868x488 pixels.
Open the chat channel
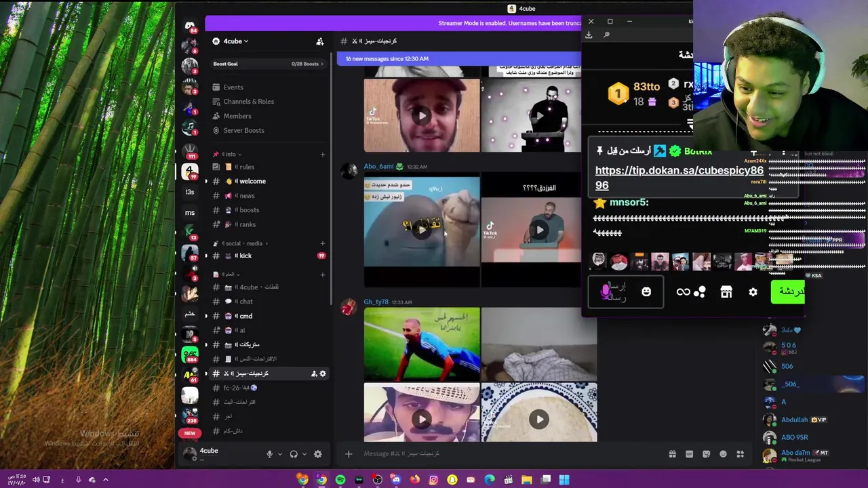click(x=244, y=302)
